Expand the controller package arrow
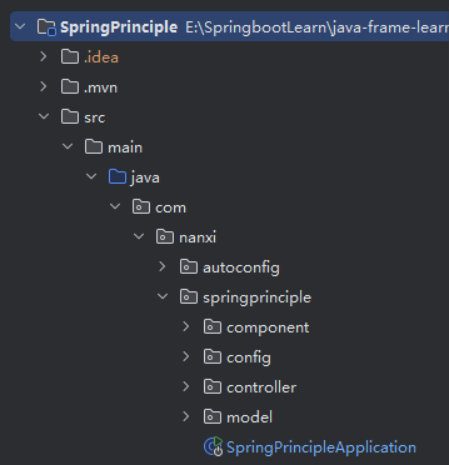Screen dimensions: 449x465 click(x=186, y=386)
